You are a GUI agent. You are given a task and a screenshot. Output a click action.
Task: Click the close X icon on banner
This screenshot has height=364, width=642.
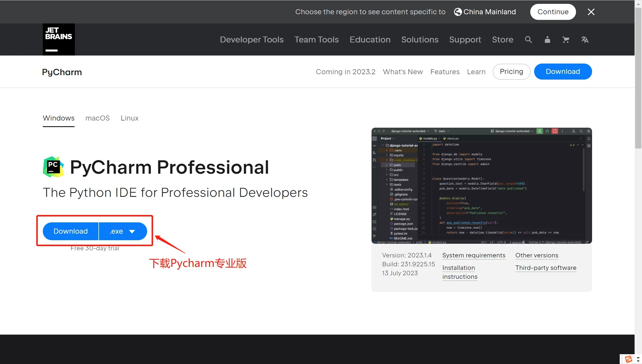(x=591, y=12)
